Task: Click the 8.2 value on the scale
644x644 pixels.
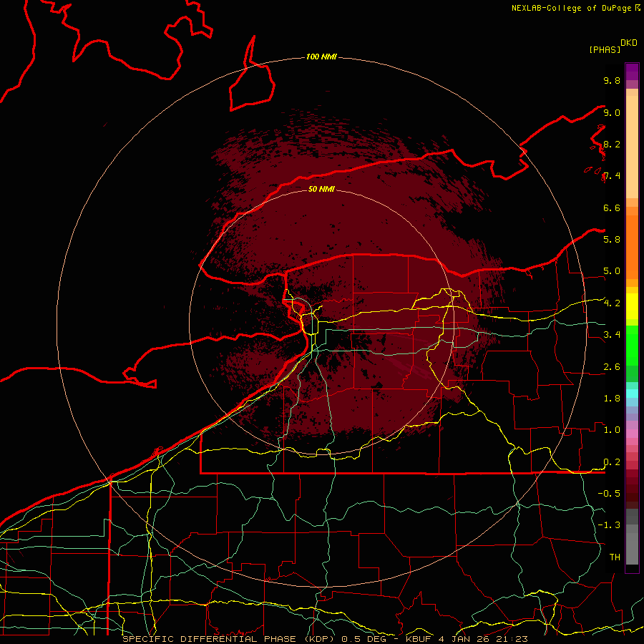Action: coord(612,144)
